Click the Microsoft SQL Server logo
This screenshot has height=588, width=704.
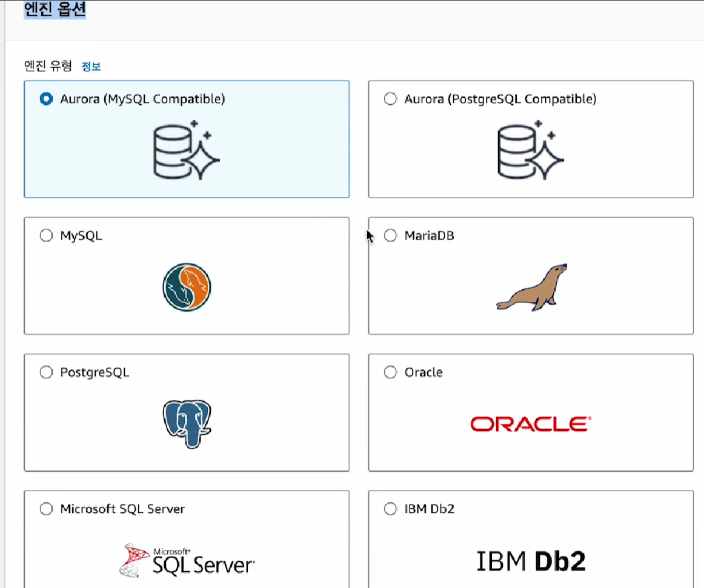tap(187, 560)
